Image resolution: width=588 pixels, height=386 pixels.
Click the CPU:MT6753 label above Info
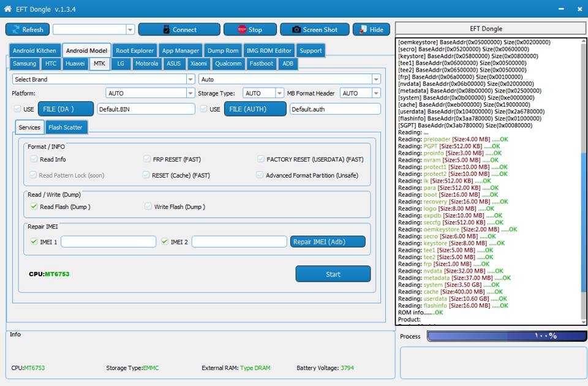[49, 274]
